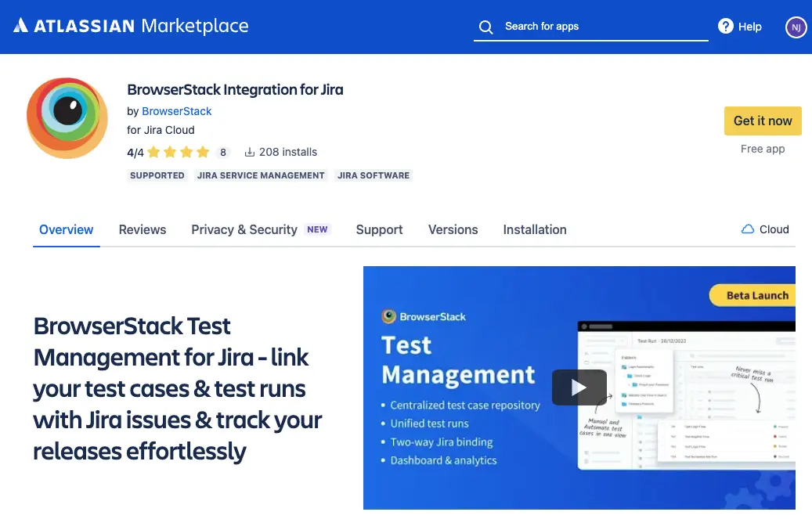
Task: Click the download installs icon
Action: point(250,152)
